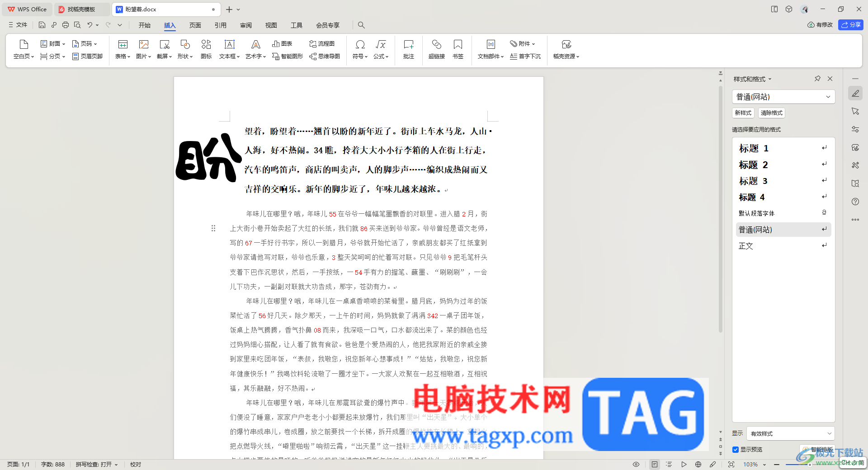
Task: Apply the 正文 style
Action: 783,246
